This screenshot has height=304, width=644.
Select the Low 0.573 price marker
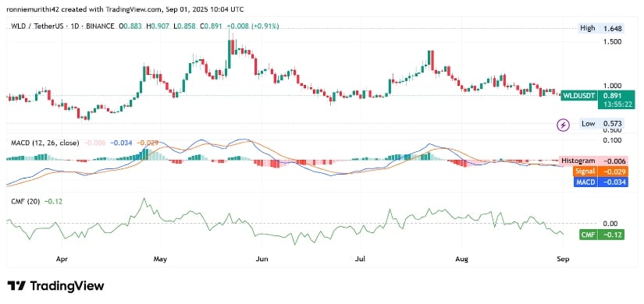(x=601, y=123)
